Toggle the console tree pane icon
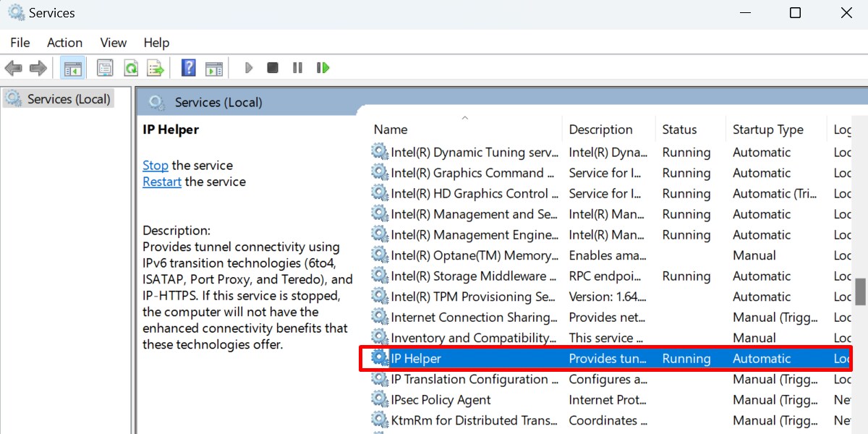The image size is (868, 434). (x=72, y=67)
